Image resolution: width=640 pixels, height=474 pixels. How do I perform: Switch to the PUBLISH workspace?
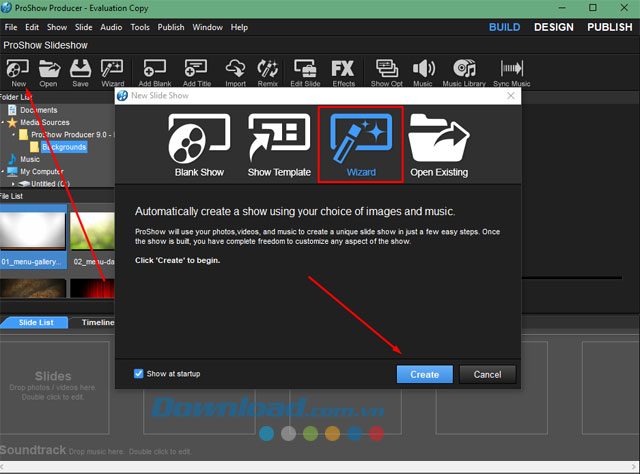coord(609,27)
